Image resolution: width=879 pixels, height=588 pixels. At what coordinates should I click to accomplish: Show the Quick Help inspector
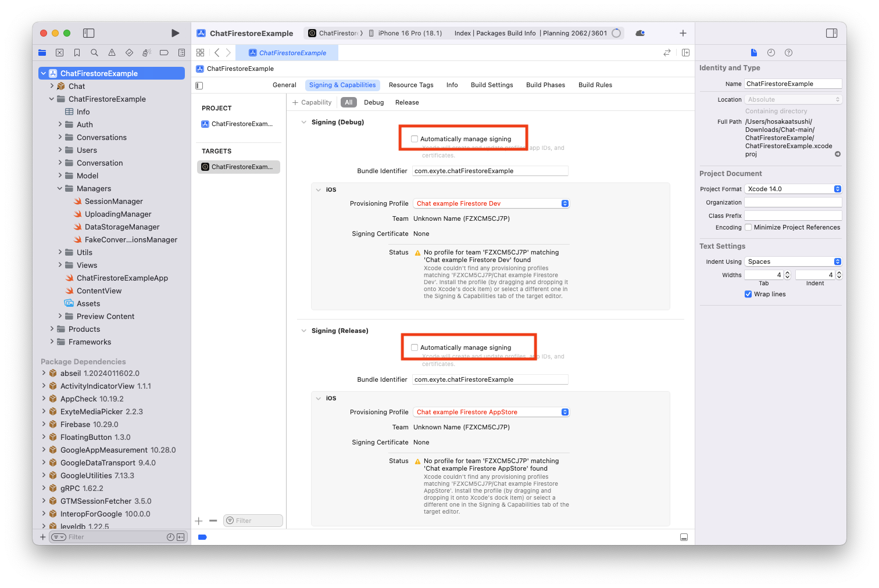tap(788, 53)
